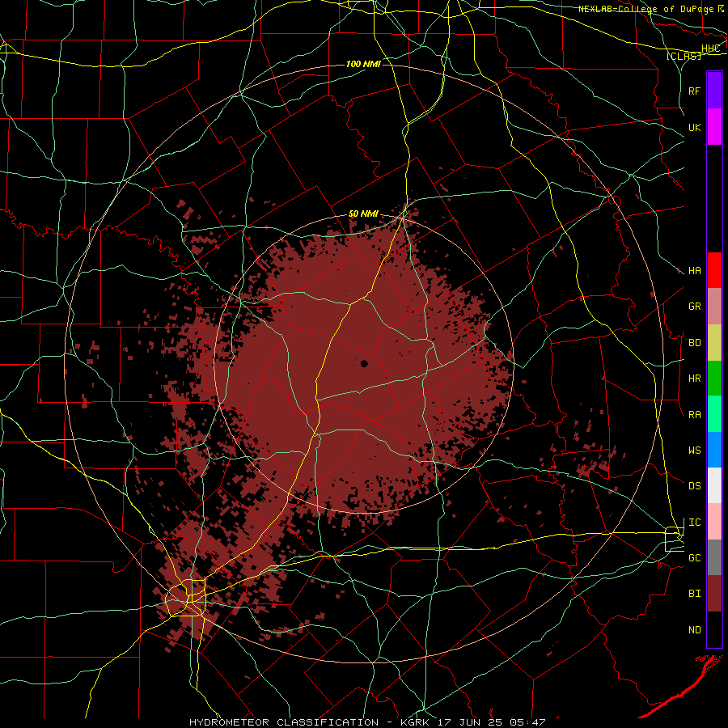Click the RF purple legend swatch

pyautogui.click(x=714, y=90)
